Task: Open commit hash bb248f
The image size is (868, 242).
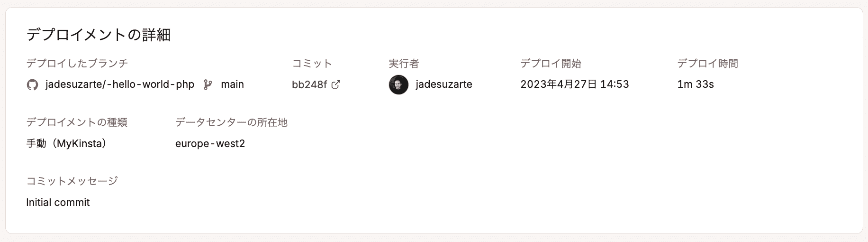Action: pos(309,84)
